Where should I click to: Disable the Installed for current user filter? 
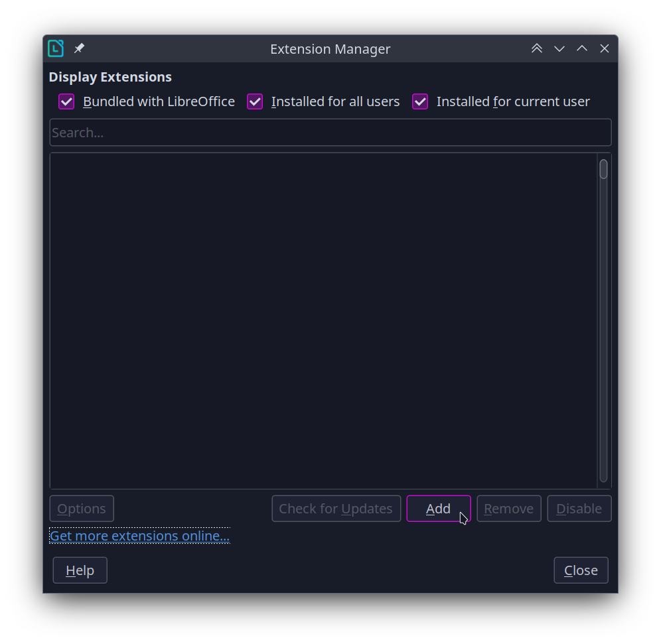pyautogui.click(x=420, y=101)
